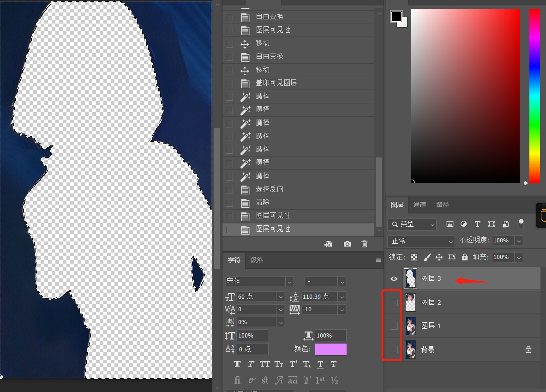Screen dimensions: 546x392
Task: Open leading 110.39 点 dropdown
Action: click(x=342, y=297)
